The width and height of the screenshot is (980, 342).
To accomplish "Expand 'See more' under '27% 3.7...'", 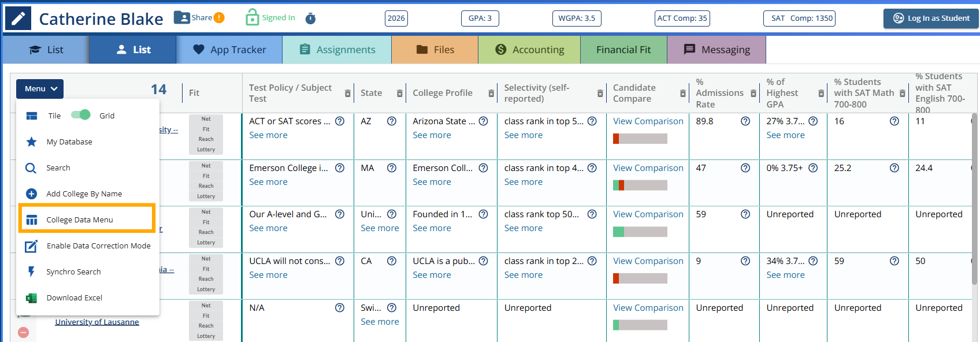I will 785,135.
